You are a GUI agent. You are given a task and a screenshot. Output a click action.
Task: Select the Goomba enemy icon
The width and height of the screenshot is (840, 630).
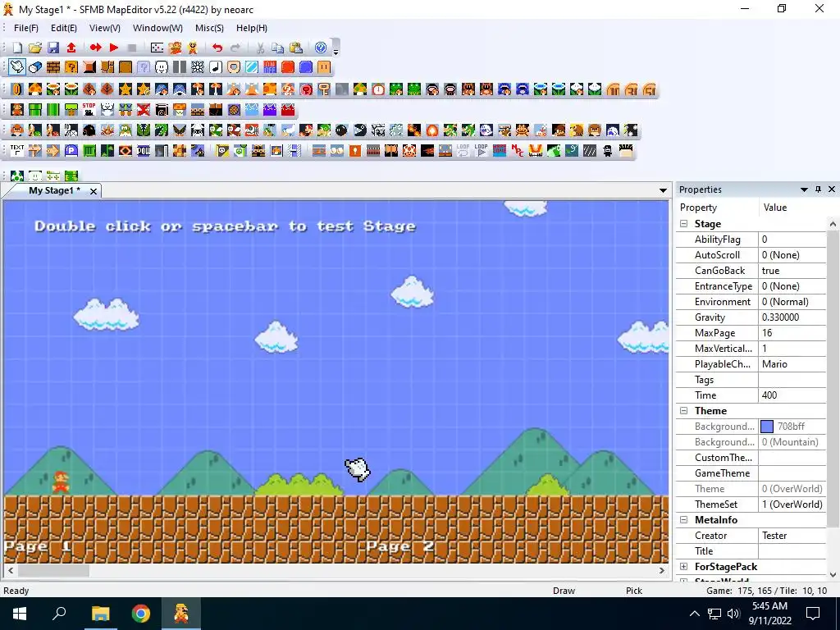coord(17,130)
